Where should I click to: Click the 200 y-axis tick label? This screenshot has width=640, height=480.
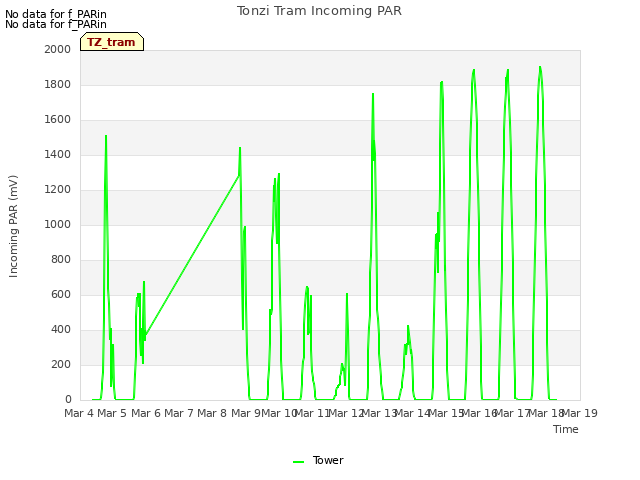pyautogui.click(x=61, y=364)
